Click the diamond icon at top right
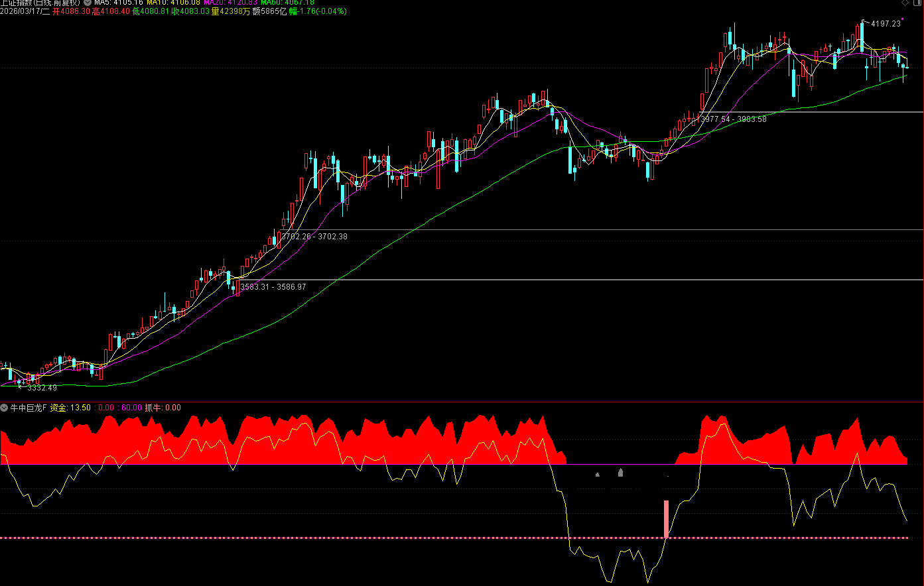The height and width of the screenshot is (586, 924). (x=903, y=3)
